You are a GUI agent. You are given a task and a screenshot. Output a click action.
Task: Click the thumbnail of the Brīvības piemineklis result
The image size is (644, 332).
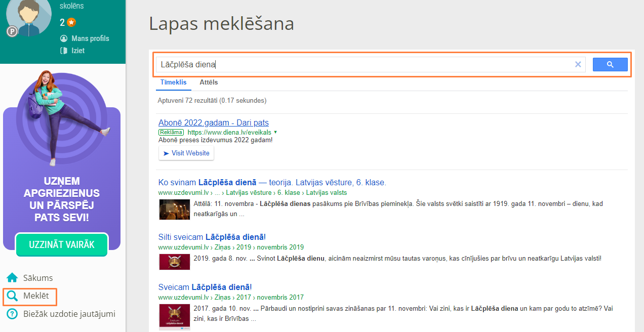click(174, 209)
